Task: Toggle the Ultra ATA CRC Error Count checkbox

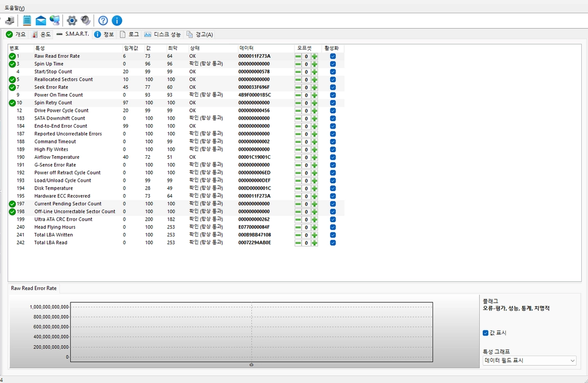Action: click(x=333, y=220)
